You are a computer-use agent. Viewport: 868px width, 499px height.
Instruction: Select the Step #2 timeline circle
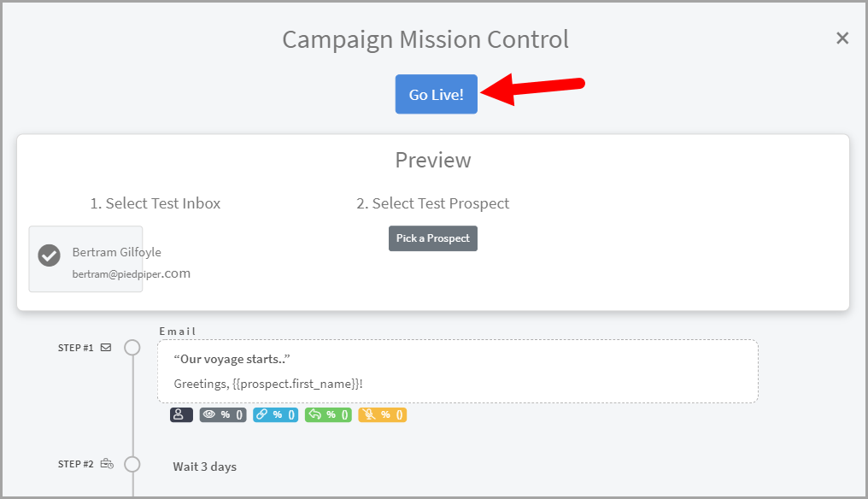132,464
